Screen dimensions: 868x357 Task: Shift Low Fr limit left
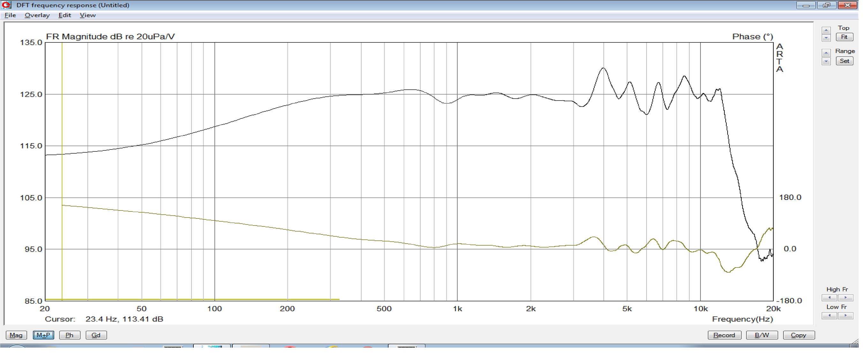829,315
